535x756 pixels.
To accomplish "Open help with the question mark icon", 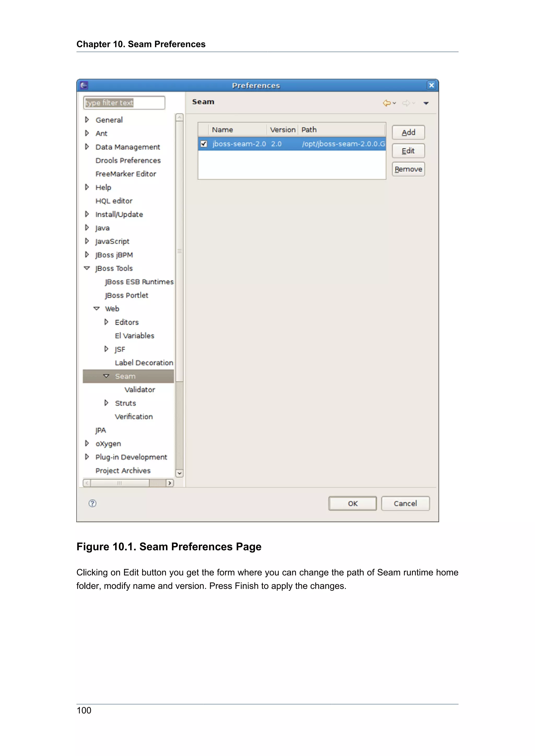I will [92, 503].
